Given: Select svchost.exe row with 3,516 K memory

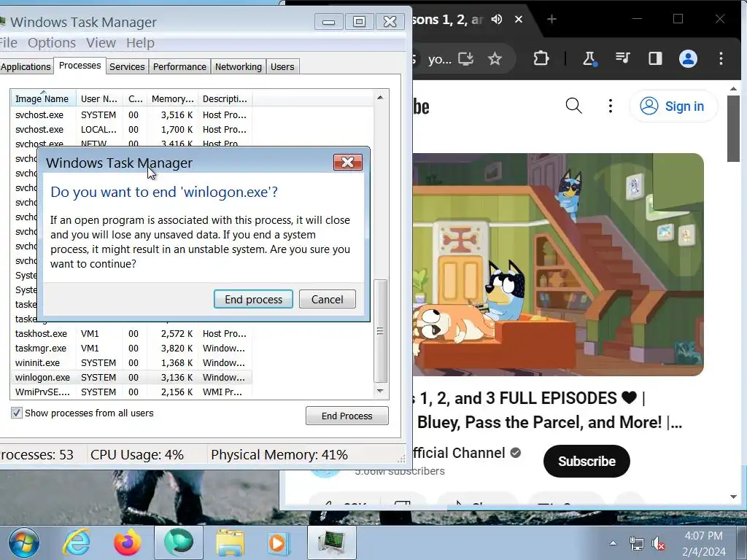Looking at the screenshot, I should pyautogui.click(x=131, y=114).
